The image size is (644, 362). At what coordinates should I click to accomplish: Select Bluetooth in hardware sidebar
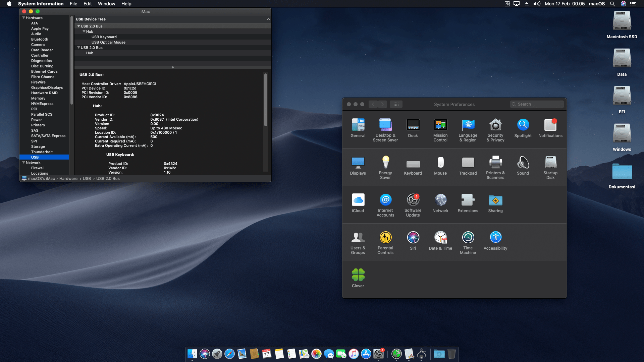[40, 39]
